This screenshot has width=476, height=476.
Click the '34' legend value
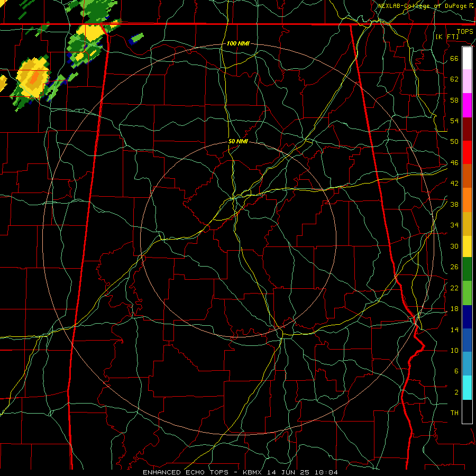tap(454, 225)
